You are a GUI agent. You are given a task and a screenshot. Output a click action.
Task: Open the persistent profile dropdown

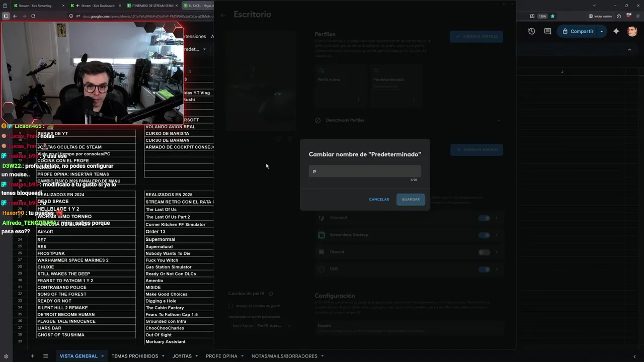coord(261,325)
